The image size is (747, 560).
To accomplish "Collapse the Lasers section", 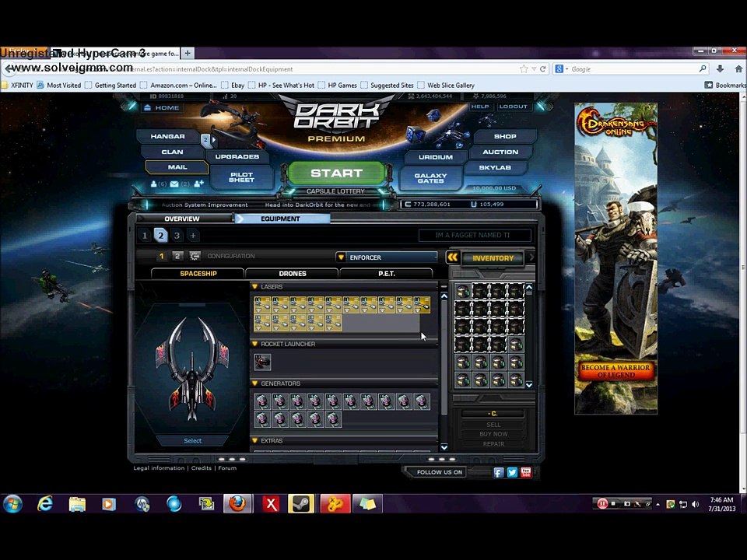I will point(255,287).
